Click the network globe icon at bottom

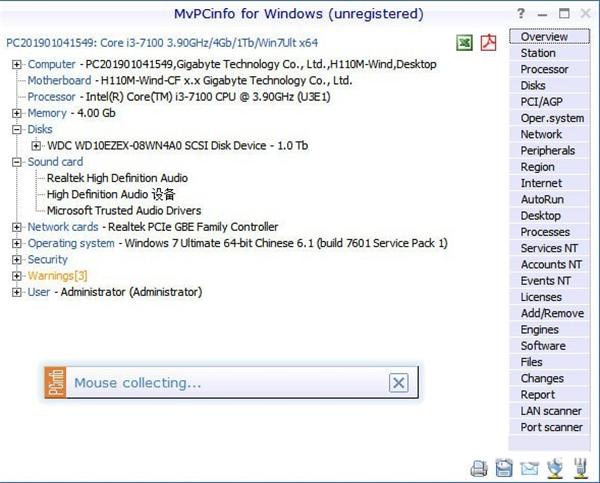click(555, 468)
